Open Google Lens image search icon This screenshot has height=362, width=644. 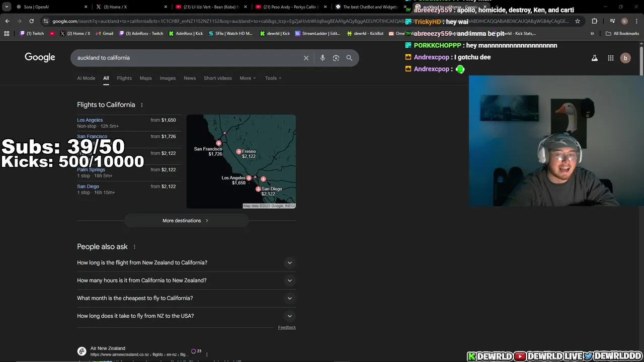pyautogui.click(x=336, y=58)
